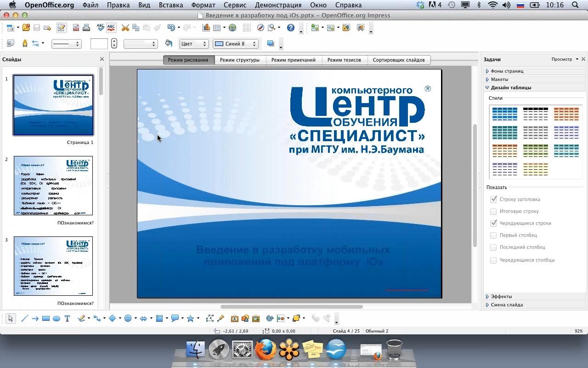This screenshot has width=588, height=368.
Task: Select the Basic Shapes diamond tool
Action: [112, 318]
